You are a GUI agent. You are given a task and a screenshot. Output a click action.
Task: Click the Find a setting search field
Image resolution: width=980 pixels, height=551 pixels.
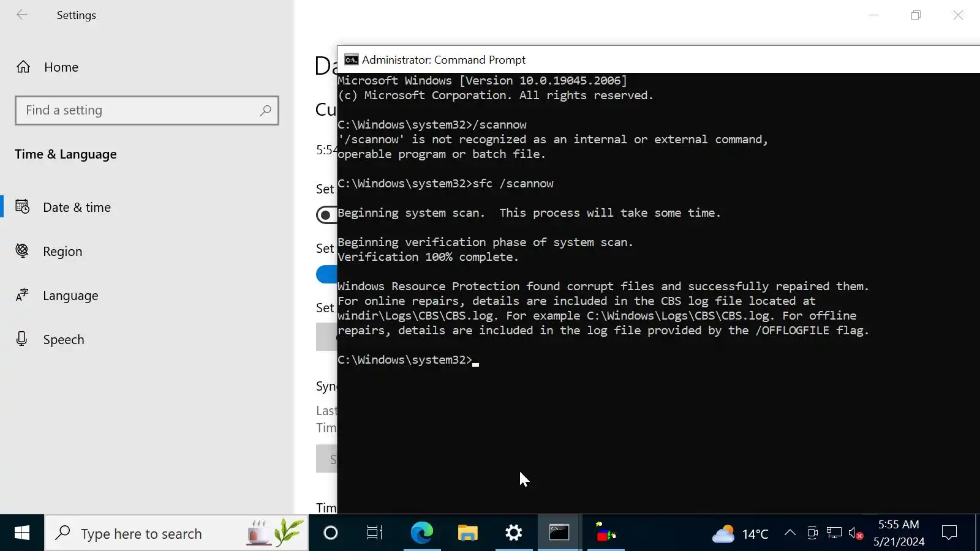click(x=147, y=110)
